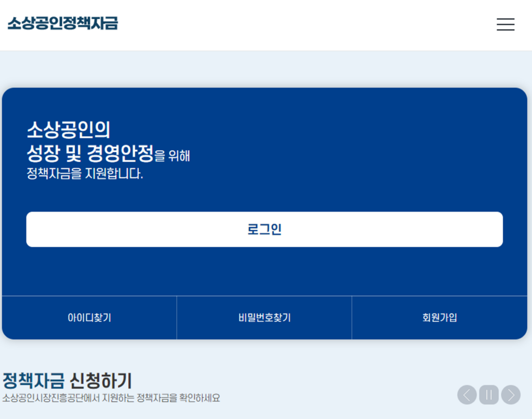Click the 소상공인정책자금 site logo
Screen dimensions: 532x419
(x=62, y=23)
